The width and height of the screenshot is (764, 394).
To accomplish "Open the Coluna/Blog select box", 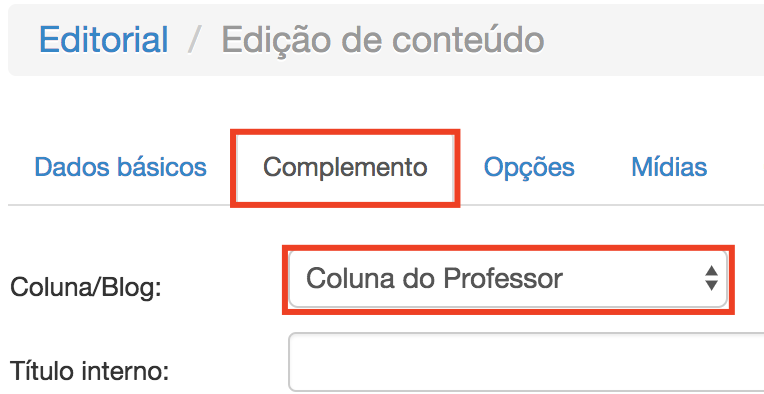I will (x=508, y=279).
